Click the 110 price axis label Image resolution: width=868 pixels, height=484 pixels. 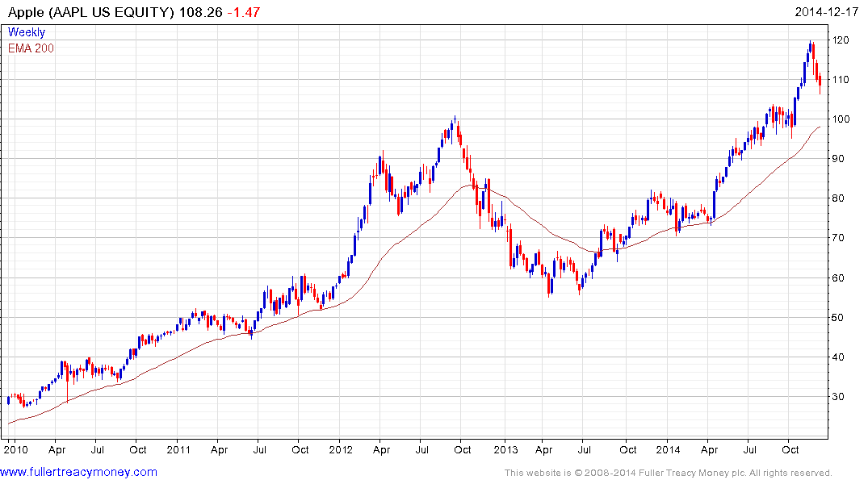841,80
